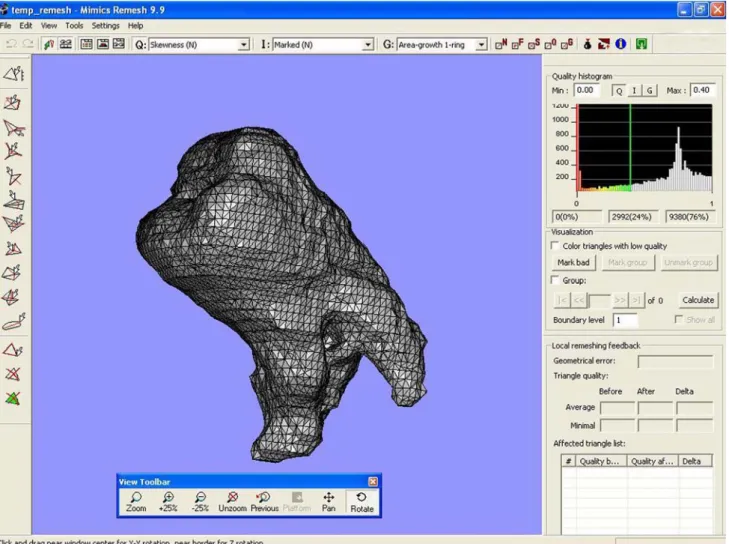
Task: Open the Tools menu
Action: tap(74, 26)
